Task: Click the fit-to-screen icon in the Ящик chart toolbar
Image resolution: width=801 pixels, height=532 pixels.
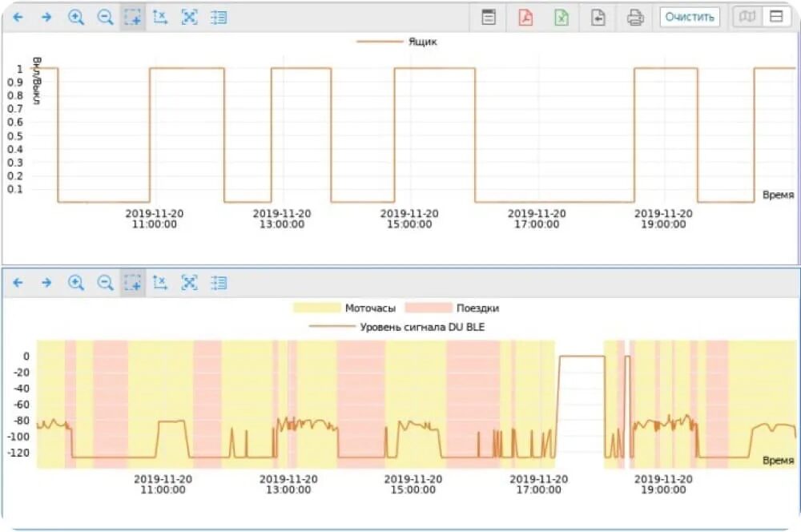Action: click(x=189, y=17)
